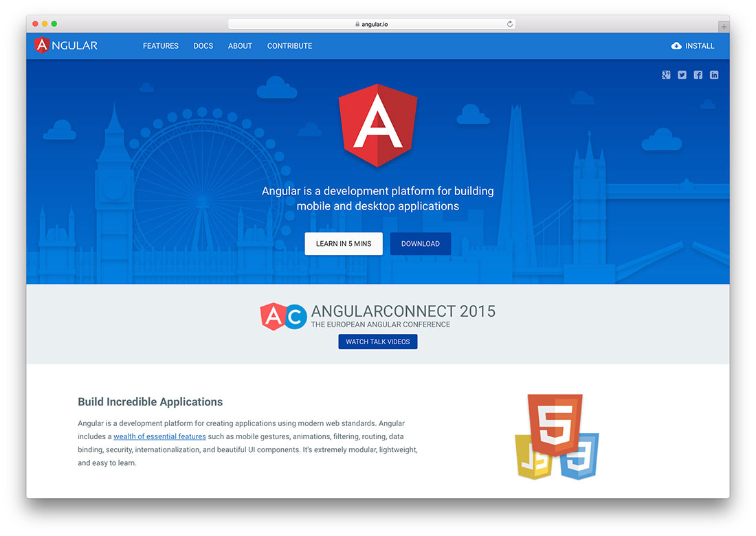Click the large red Angular shield logo

[377, 125]
